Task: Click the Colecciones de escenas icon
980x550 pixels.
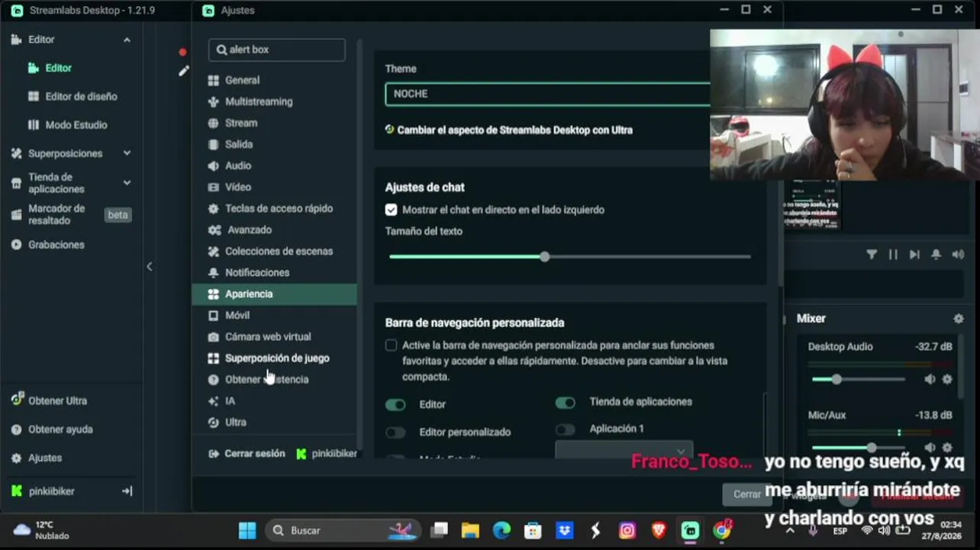Action: pyautogui.click(x=214, y=251)
